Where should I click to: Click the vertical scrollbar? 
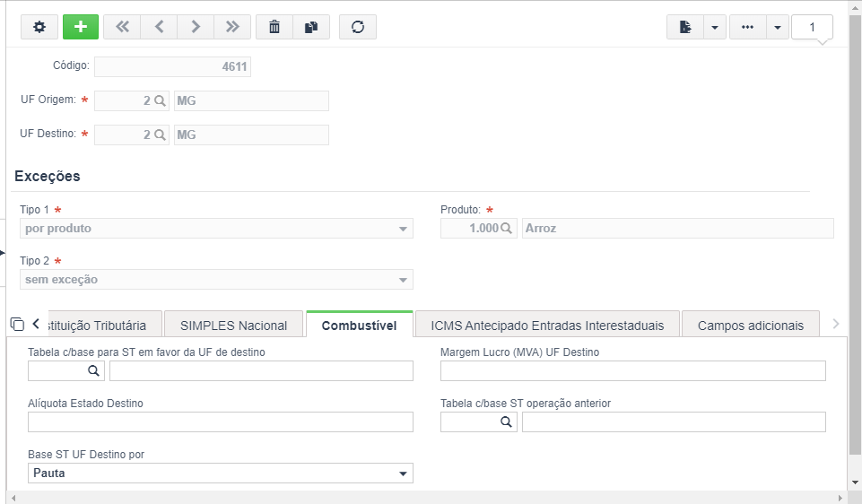[x=855, y=235]
